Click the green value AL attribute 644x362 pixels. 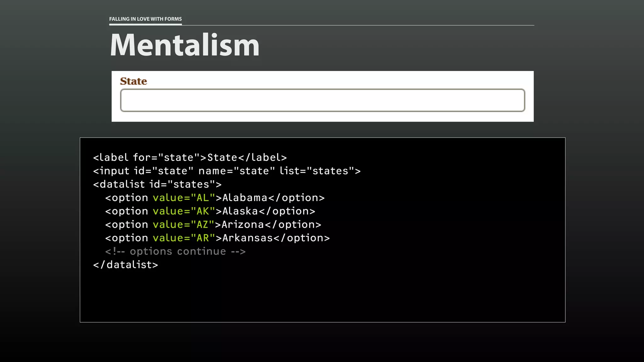[184, 198]
